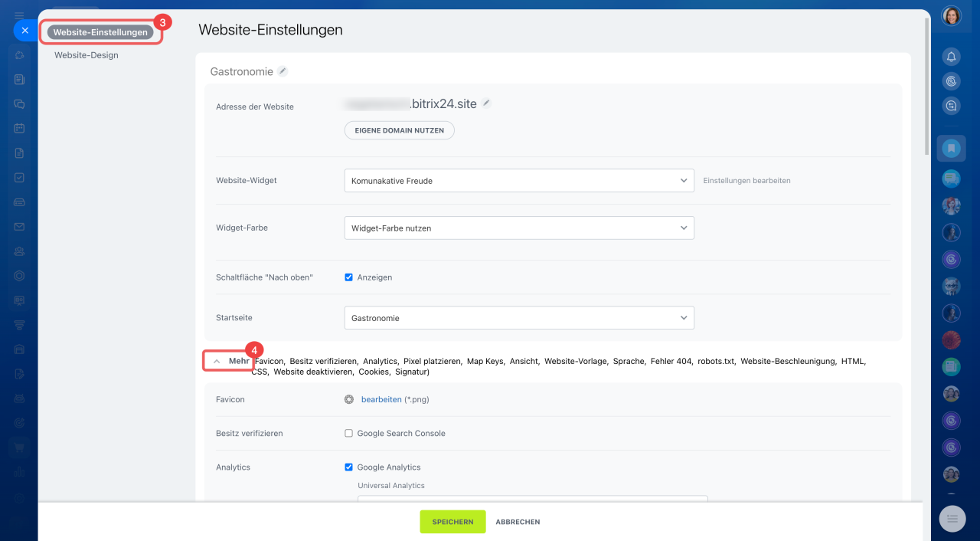Open the funnel icon in left sidebar
Viewport: 980px width, 541px height.
pyautogui.click(x=19, y=324)
